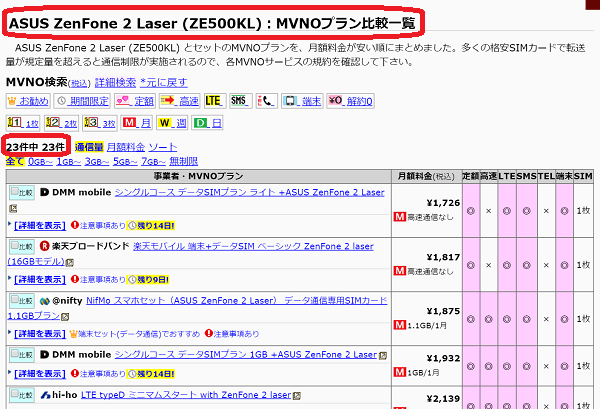Open external link icon for DMM 1GB plan

tap(383, 355)
